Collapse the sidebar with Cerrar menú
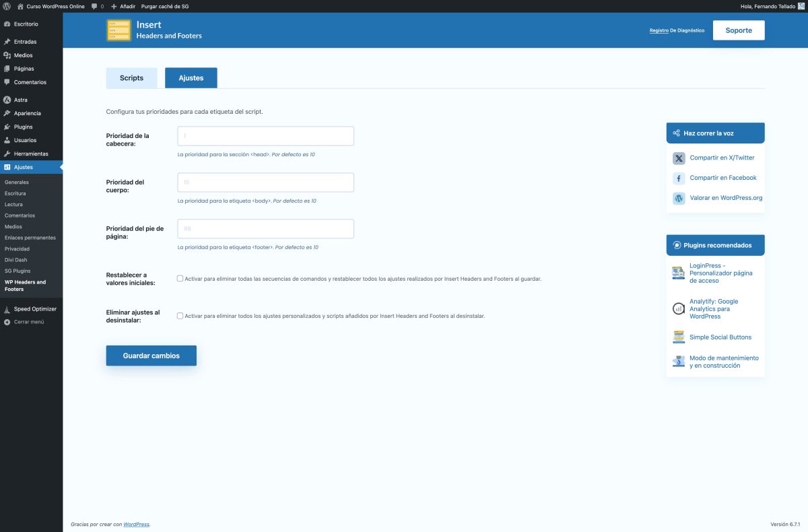The image size is (808, 532). (x=27, y=322)
